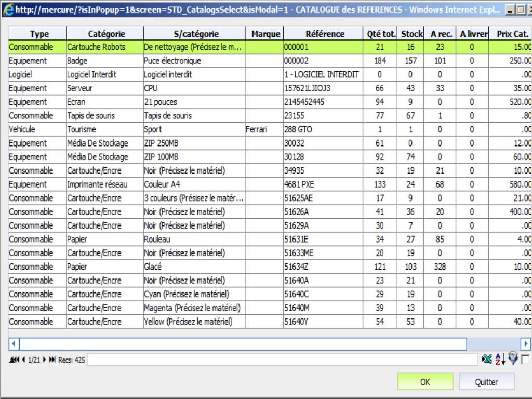Click the search field next to Recs: 425
532x399 pixels.
283,360
